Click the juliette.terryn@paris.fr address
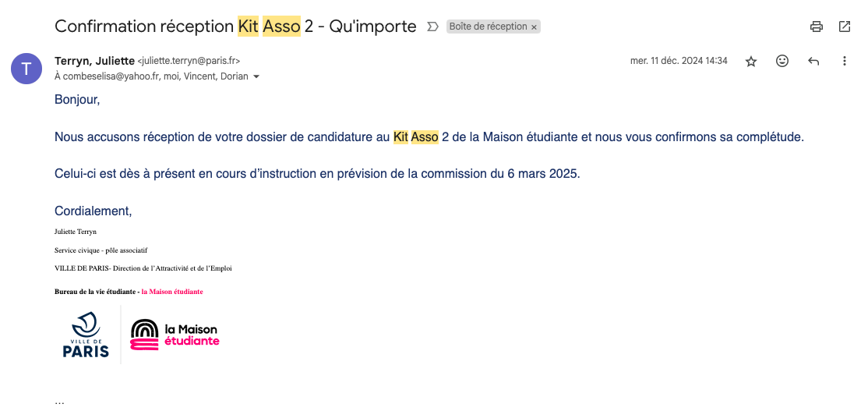868x411 pixels. (189, 61)
